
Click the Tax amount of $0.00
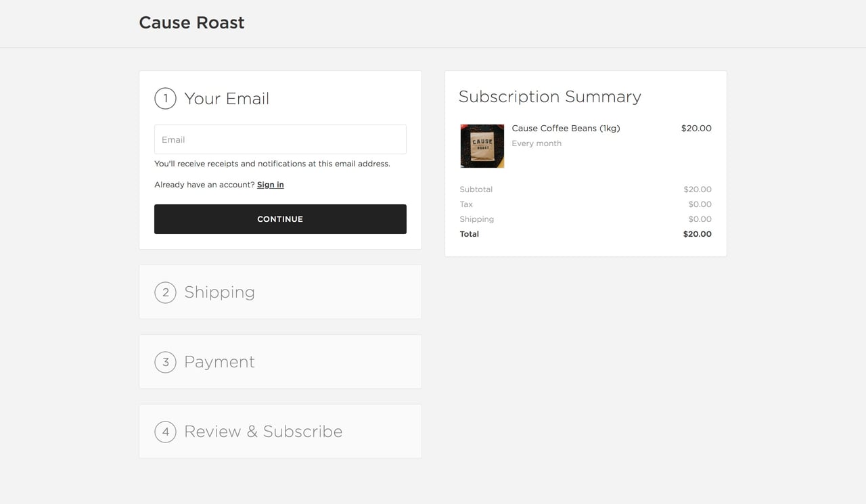tap(701, 204)
